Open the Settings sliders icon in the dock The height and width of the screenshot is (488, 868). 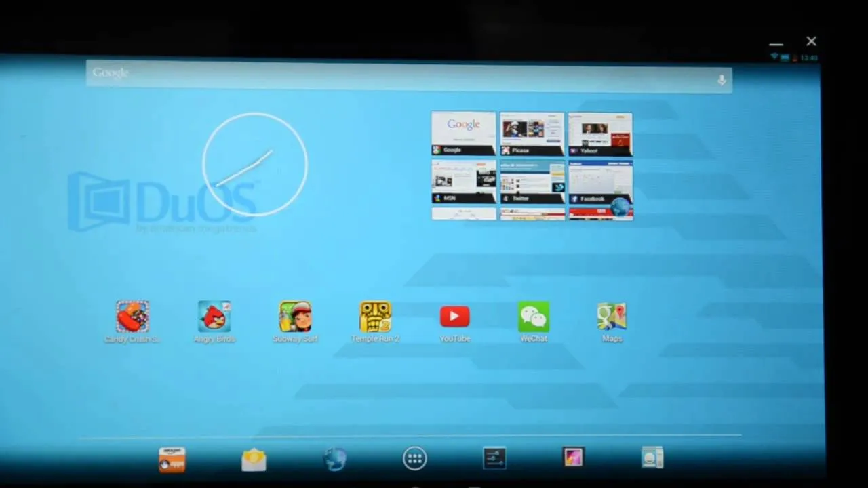click(x=494, y=458)
